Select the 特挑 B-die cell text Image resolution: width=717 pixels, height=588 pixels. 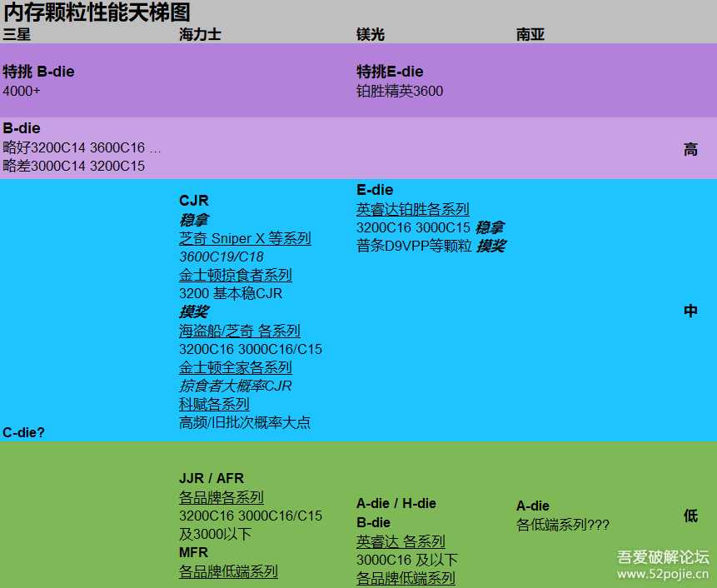pos(38,72)
